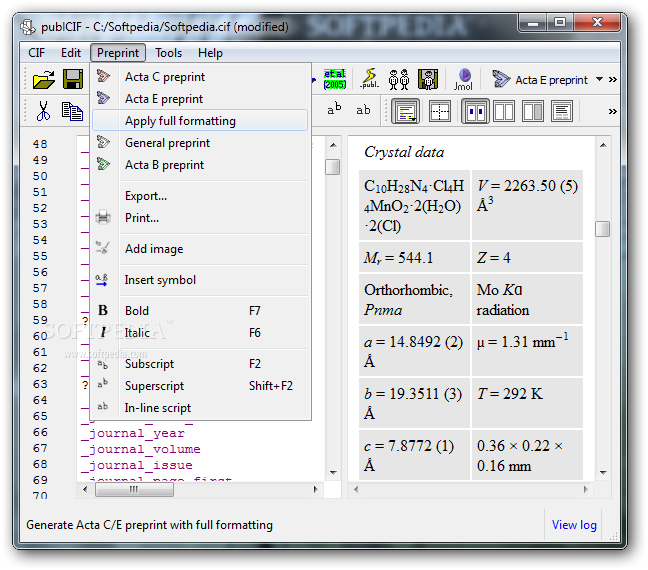
Task: Click the crosshair layout toolbar icon
Action: click(x=440, y=111)
